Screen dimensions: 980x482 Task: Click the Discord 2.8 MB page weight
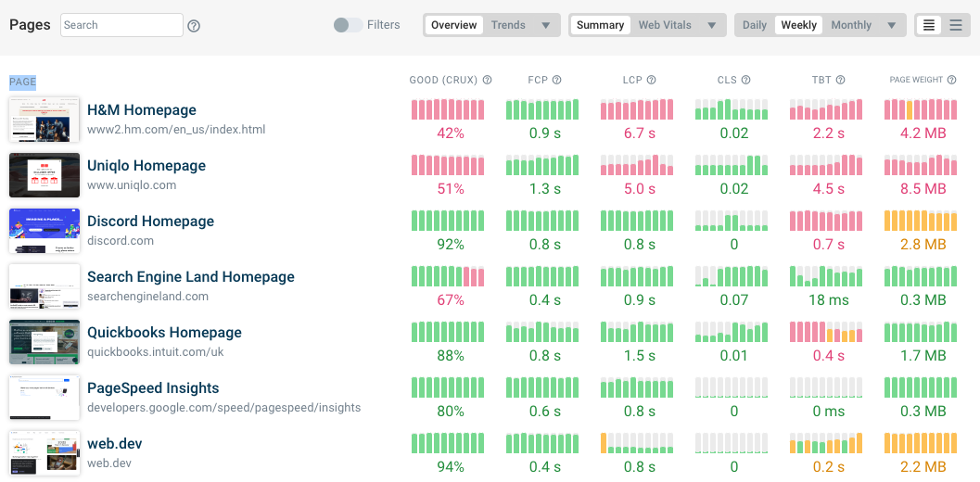tap(923, 245)
